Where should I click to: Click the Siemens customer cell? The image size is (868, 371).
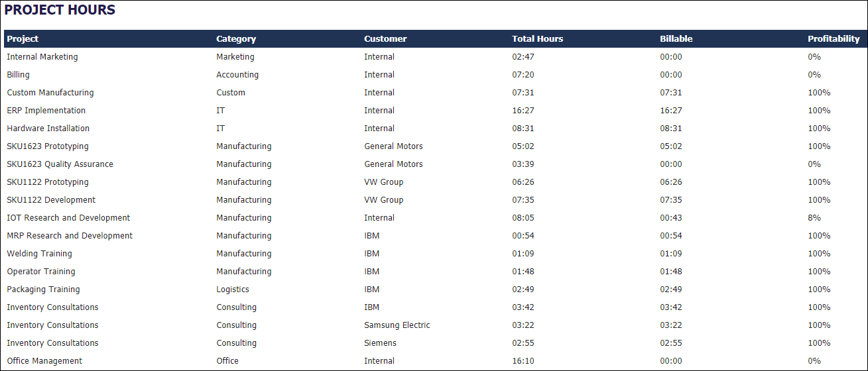pyautogui.click(x=380, y=343)
